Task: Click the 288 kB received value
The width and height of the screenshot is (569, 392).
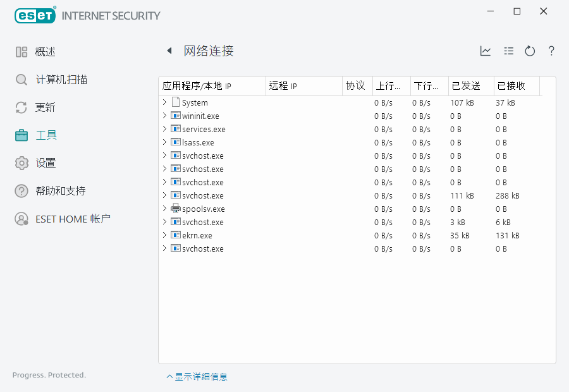Action: pos(507,195)
